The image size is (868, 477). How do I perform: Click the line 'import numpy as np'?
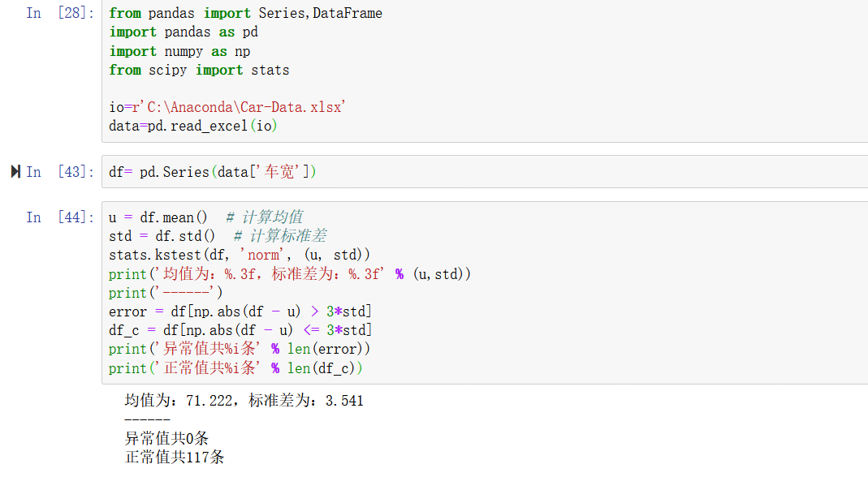click(x=179, y=51)
